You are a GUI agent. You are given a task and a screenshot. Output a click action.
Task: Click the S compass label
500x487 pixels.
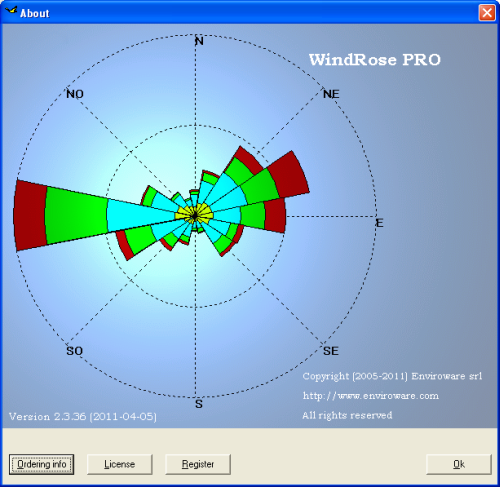pos(199,404)
